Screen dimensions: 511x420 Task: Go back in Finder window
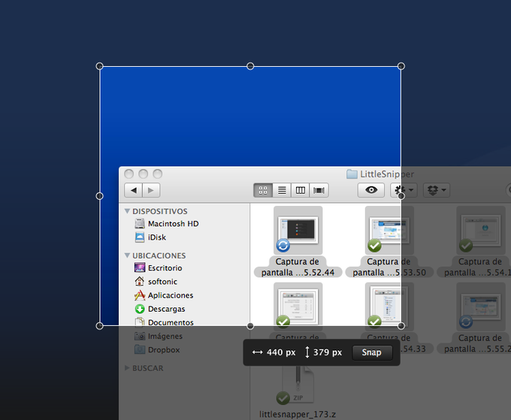133,190
